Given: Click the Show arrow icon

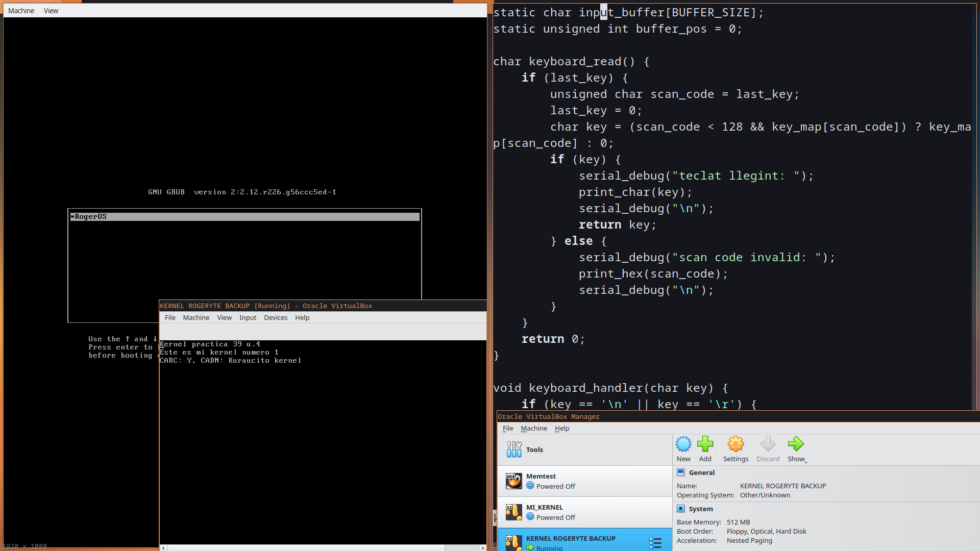Looking at the screenshot, I should [x=795, y=444].
